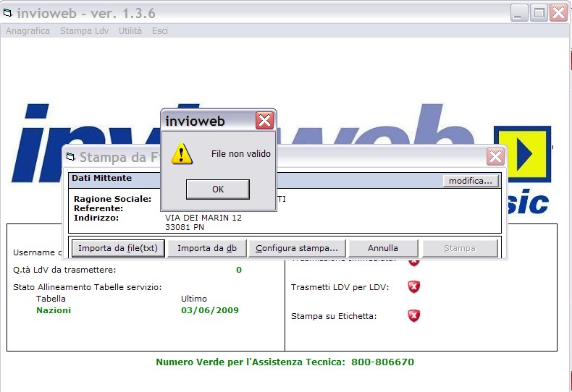Click red X icon next to Stampa su Etichetta
572x392 pixels.
(413, 316)
